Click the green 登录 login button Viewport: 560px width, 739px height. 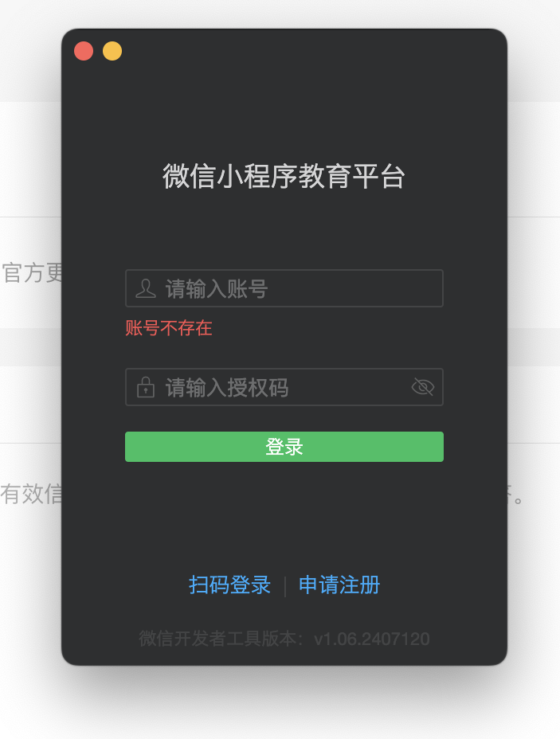pyautogui.click(x=284, y=447)
